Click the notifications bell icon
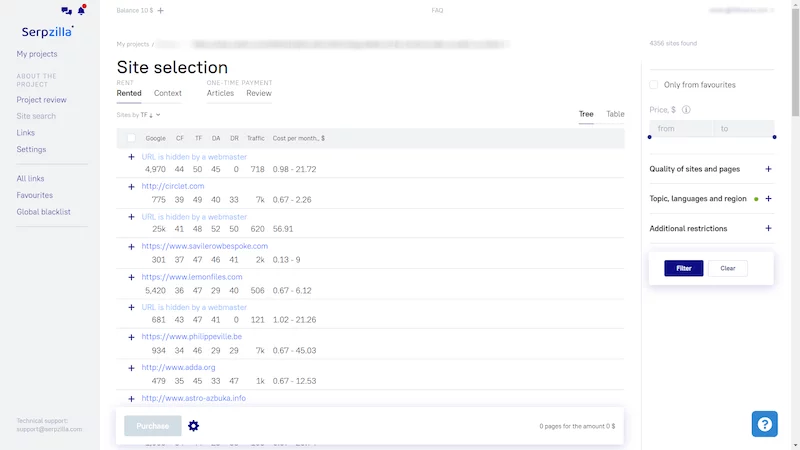Image resolution: width=800 pixels, height=450 pixels. (81, 11)
